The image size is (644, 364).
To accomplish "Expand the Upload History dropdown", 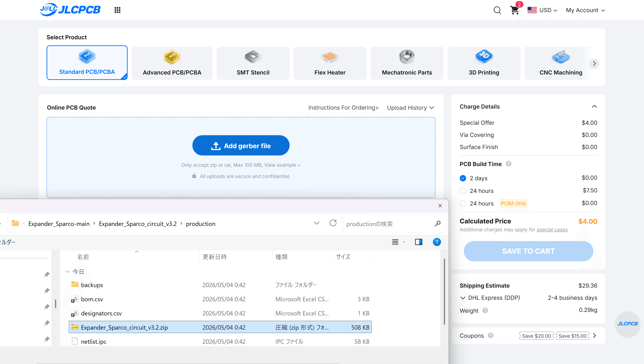I will click(411, 108).
